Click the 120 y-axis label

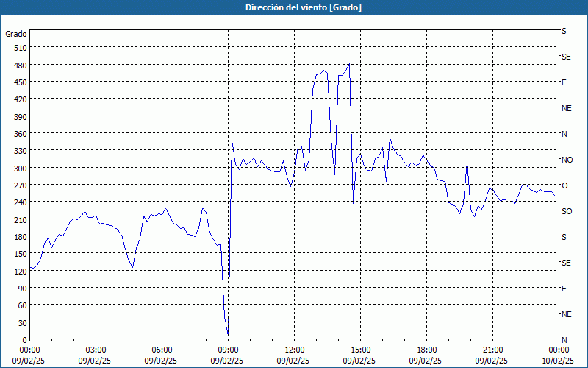[21, 272]
